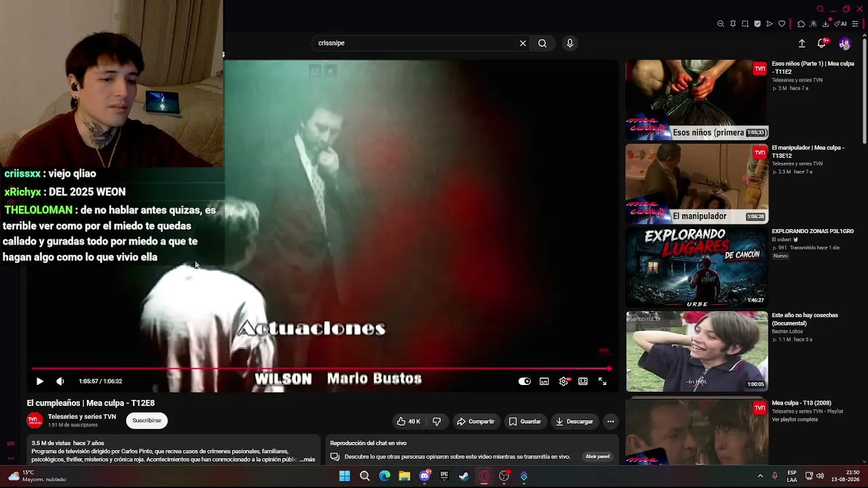
Task: Open the YouTube account avatar menu
Action: tap(845, 43)
